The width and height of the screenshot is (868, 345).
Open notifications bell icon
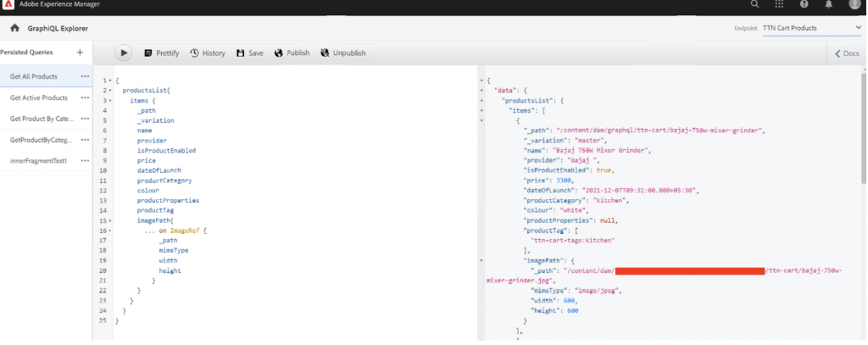point(829,4)
